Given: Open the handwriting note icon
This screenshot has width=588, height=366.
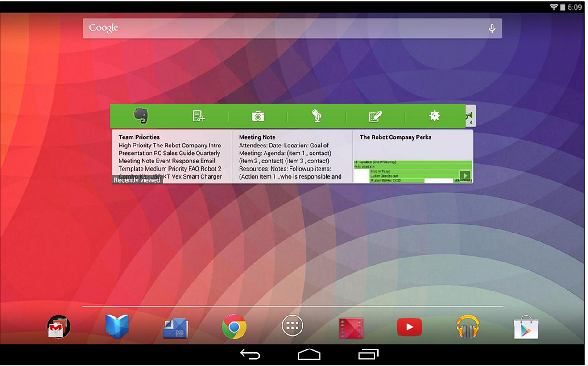Looking at the screenshot, I should [376, 116].
